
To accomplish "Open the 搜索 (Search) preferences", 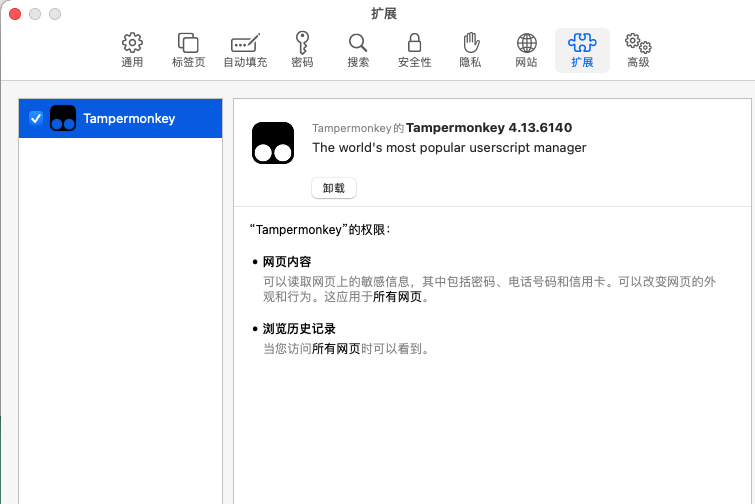I will [358, 50].
